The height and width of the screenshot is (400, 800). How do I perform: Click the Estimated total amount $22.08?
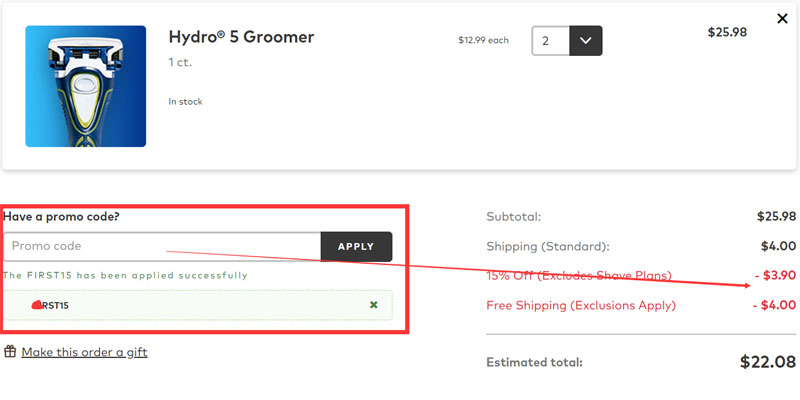click(767, 362)
